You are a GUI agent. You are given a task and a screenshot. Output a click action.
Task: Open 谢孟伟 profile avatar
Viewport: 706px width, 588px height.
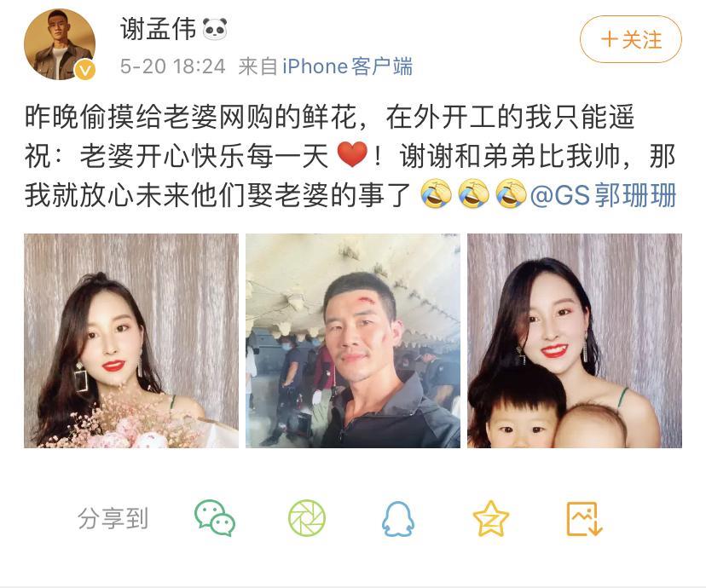click(x=60, y=44)
